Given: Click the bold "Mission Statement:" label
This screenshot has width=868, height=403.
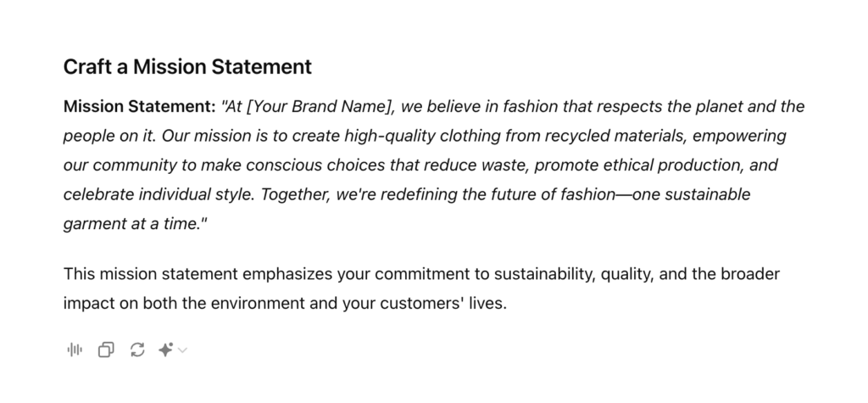Looking at the screenshot, I should 140,107.
